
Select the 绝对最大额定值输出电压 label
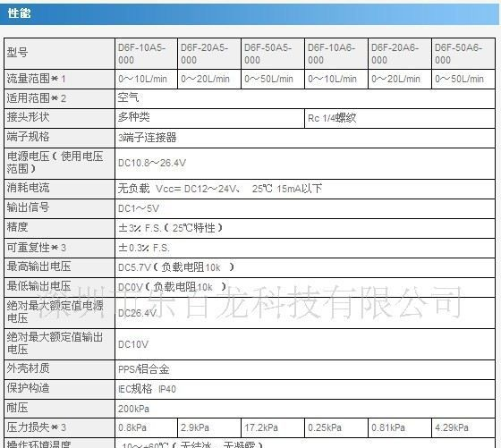click(x=55, y=343)
